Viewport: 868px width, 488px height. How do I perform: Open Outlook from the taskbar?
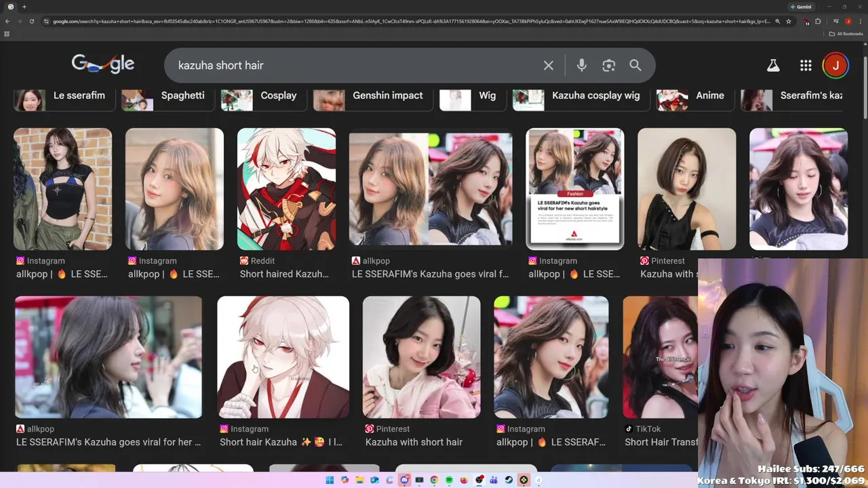(374, 480)
